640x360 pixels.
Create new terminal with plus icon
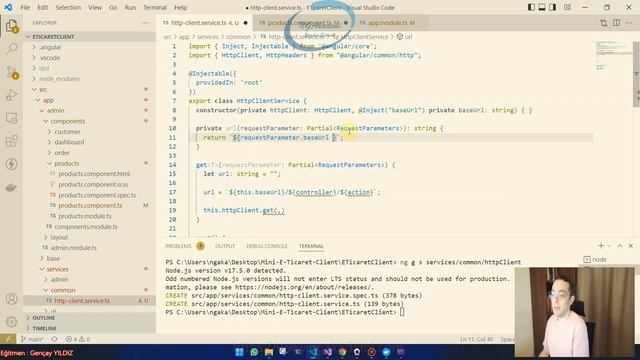600,246
